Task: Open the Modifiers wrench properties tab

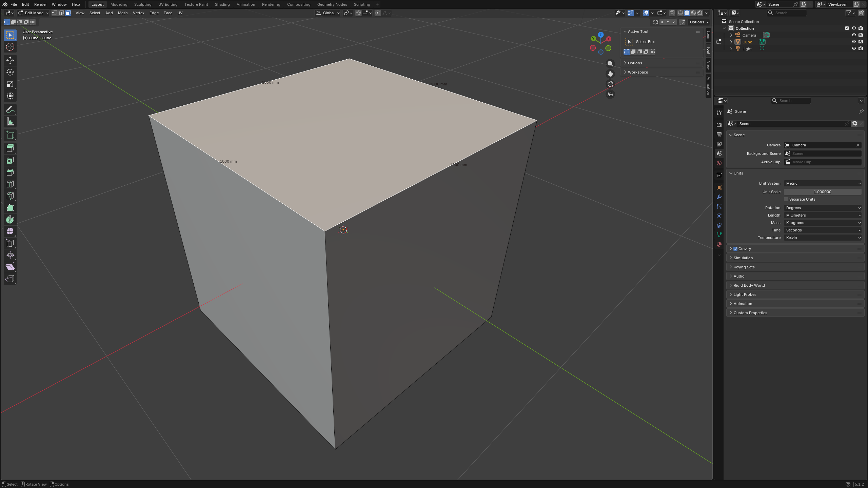Action: tap(719, 197)
